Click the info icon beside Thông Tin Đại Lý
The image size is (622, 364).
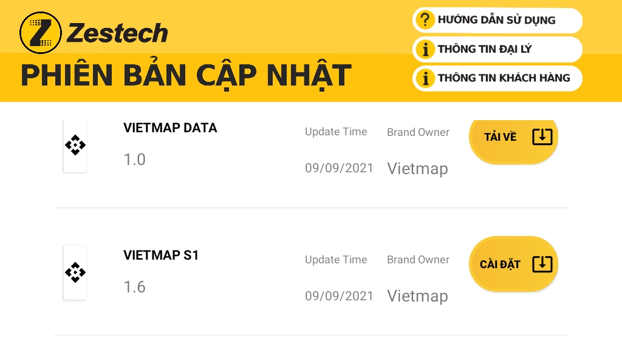click(425, 49)
